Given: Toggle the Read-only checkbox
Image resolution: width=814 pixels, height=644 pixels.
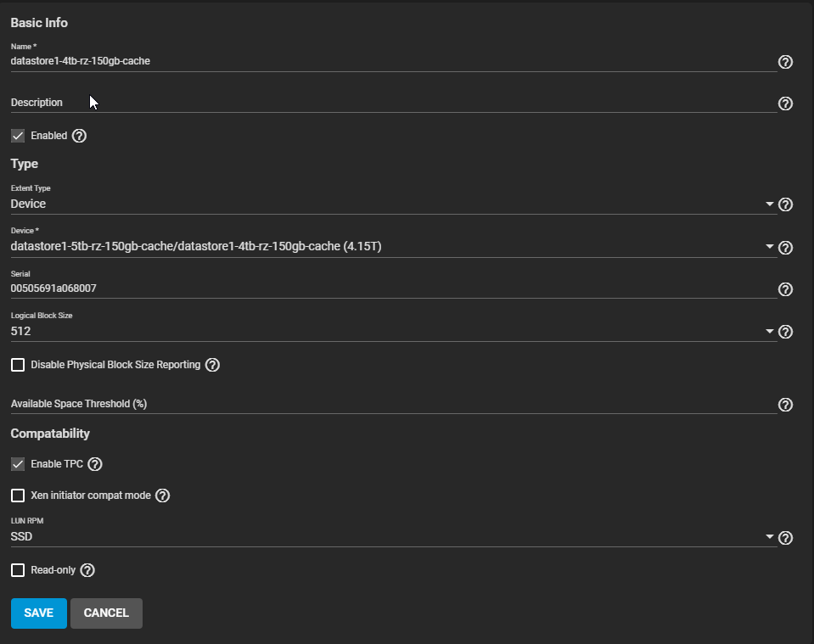Looking at the screenshot, I should click(x=18, y=570).
